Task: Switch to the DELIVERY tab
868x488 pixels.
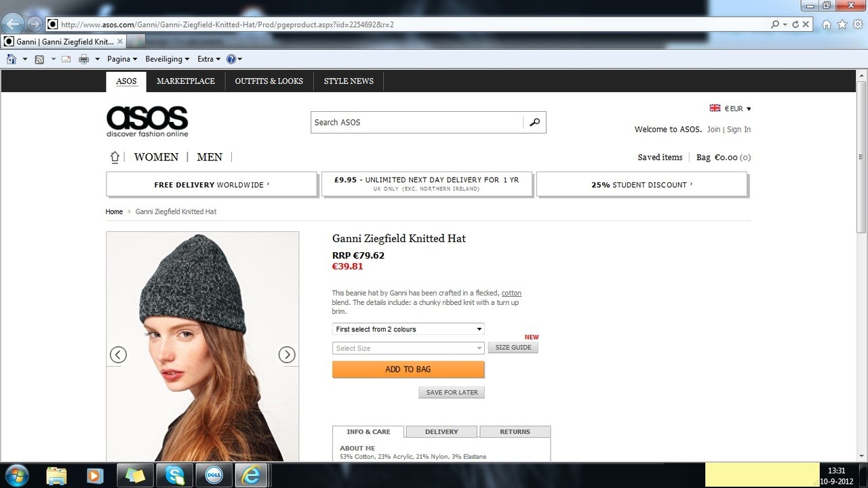Action: (x=441, y=432)
